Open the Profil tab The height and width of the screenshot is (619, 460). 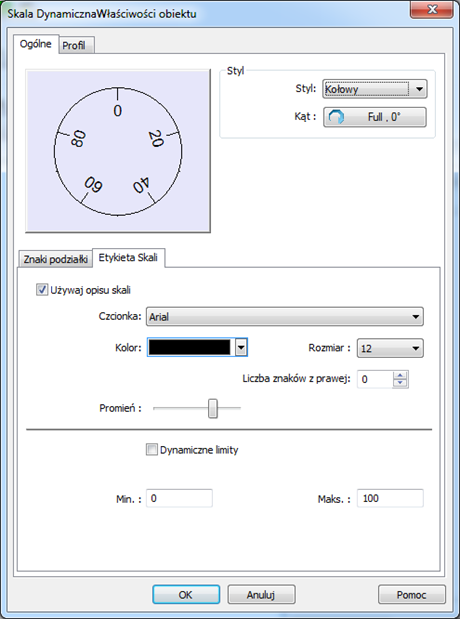(77, 45)
